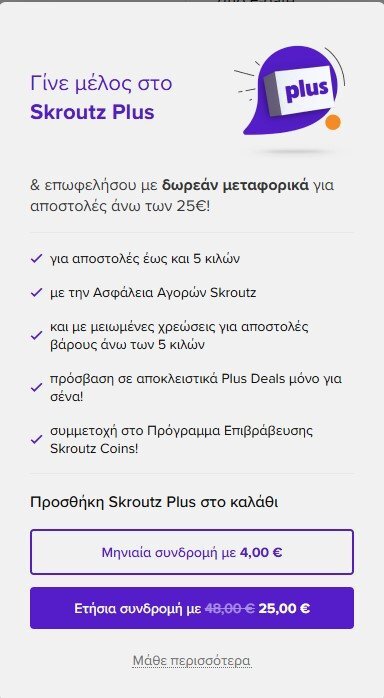Click the 'για αποστολές έως και 5 κιλών' text
This screenshot has height=698, width=384.
145,259
